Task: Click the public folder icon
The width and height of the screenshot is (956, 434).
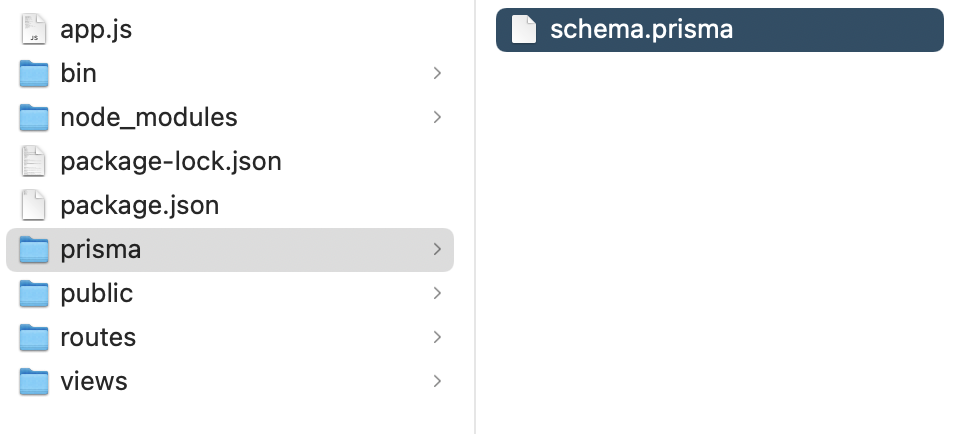Action: point(34,293)
